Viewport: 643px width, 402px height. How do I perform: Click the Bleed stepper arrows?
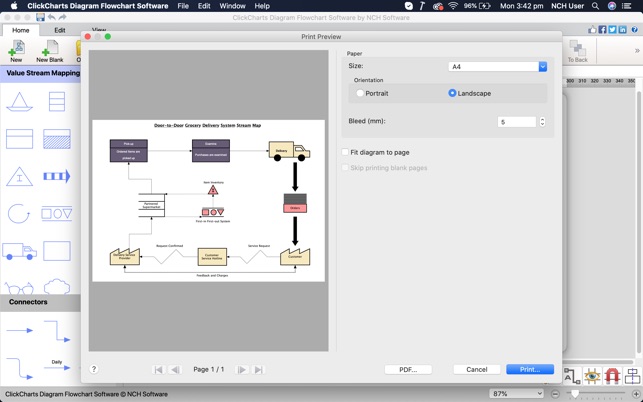542,121
